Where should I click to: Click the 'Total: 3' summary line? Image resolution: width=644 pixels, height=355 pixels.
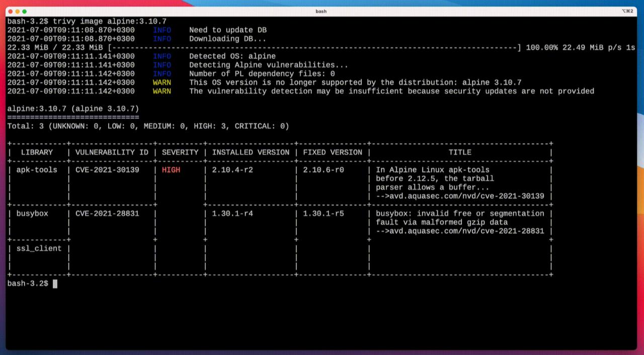pos(148,126)
